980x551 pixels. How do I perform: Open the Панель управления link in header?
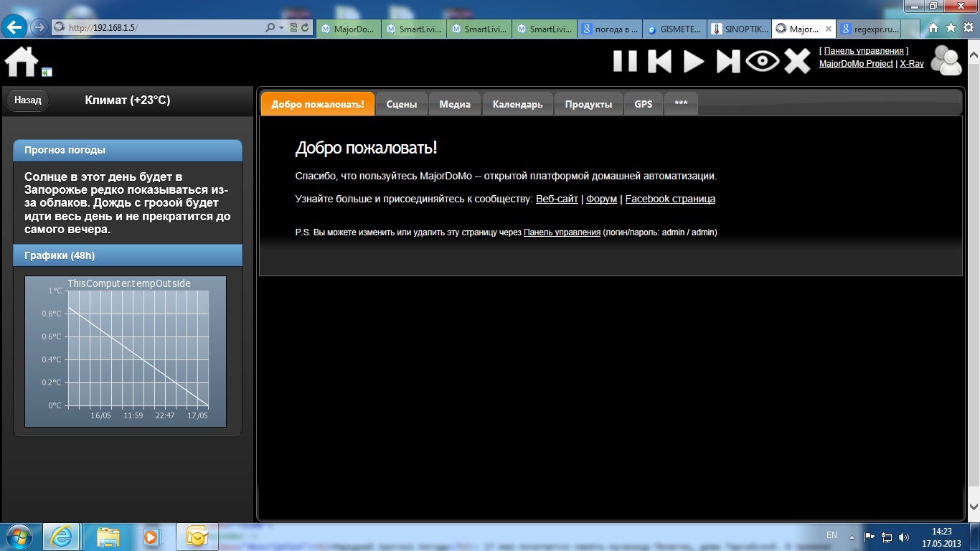pos(864,51)
